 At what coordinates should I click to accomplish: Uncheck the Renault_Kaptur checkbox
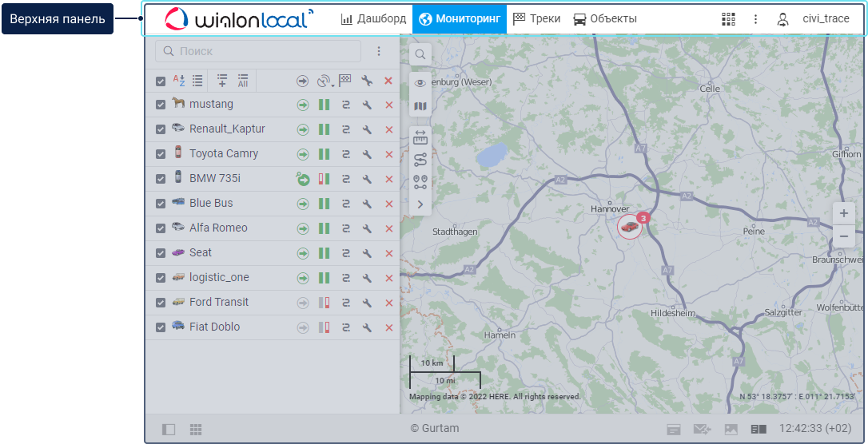pyautogui.click(x=161, y=129)
